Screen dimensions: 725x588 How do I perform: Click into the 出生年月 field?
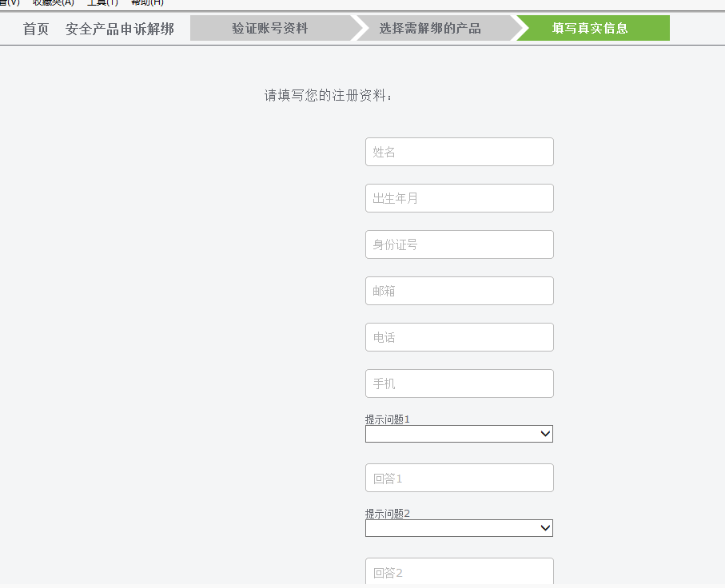(459, 198)
